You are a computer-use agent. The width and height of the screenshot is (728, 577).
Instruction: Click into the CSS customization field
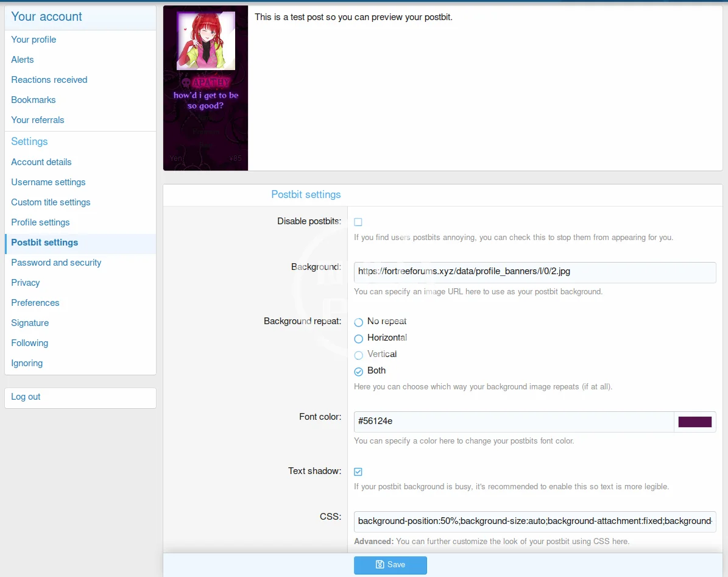(534, 522)
